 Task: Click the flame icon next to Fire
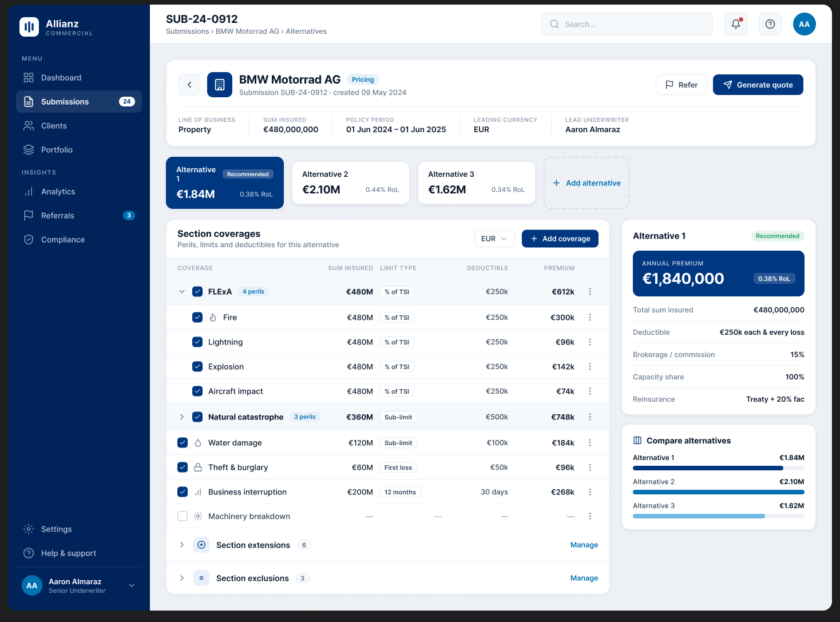pyautogui.click(x=213, y=318)
